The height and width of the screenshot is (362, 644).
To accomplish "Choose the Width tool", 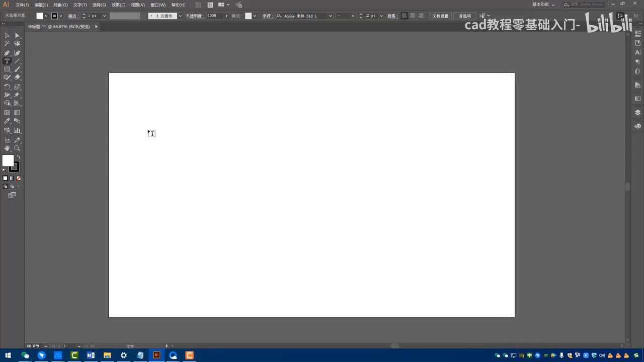I will [x=7, y=95].
